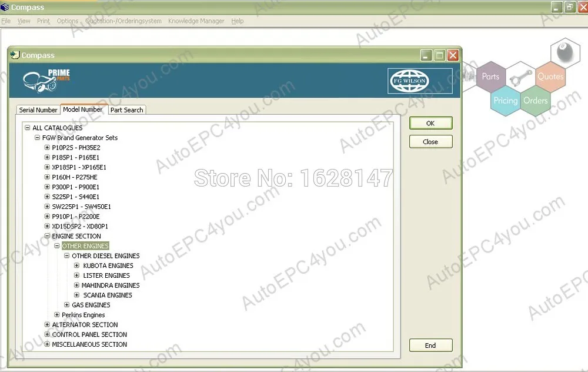Expand the XP18SP1 - XP165E1 node

click(x=47, y=167)
